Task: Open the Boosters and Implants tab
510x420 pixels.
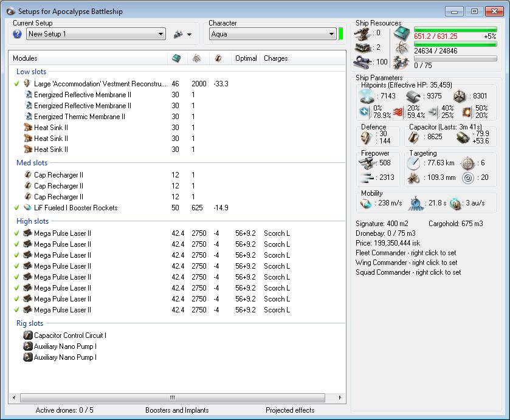Action: coord(177,410)
